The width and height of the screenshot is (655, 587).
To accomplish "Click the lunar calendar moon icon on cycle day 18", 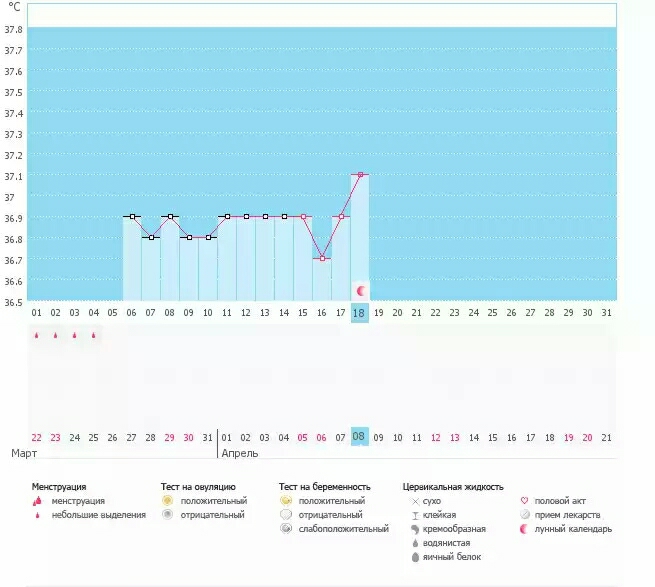I will pos(361,291).
